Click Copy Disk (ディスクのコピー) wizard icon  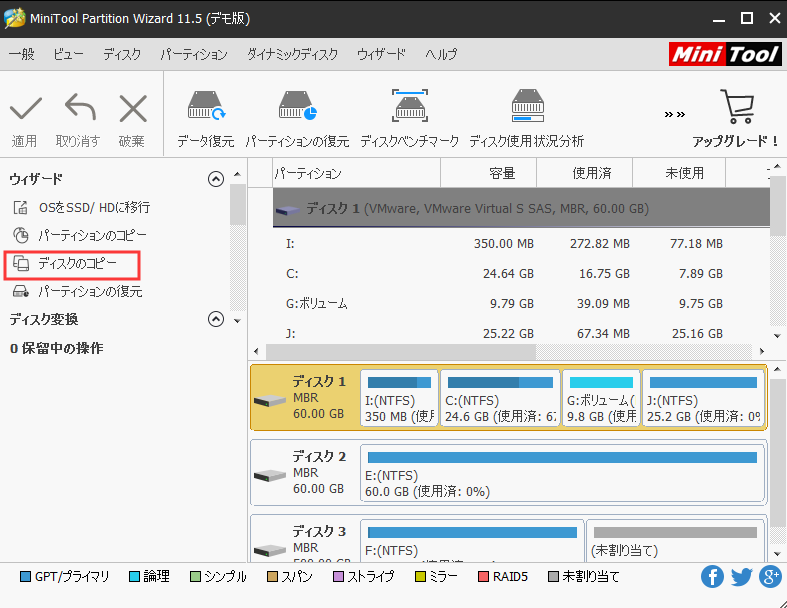21,263
